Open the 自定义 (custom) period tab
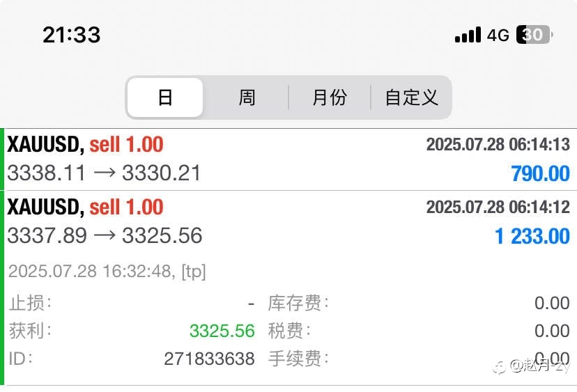 pyautogui.click(x=411, y=97)
